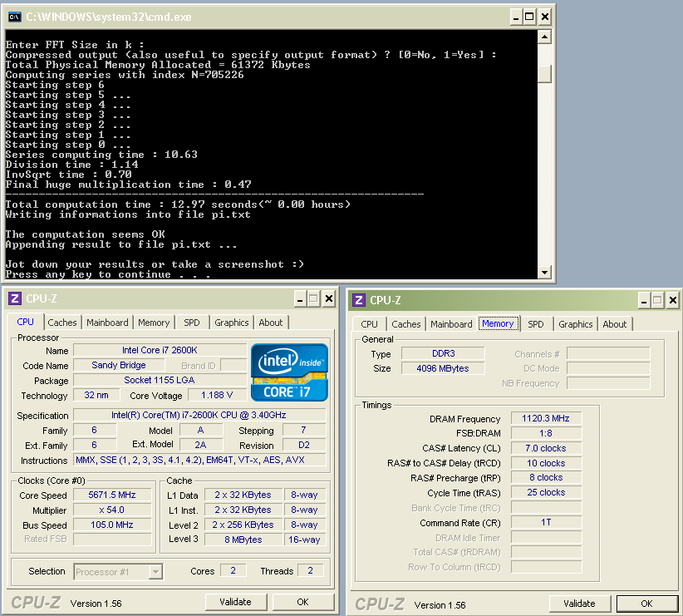Image resolution: width=683 pixels, height=616 pixels.
Task: Open the Mainboard tab in the right CPU-Z window
Action: point(451,324)
